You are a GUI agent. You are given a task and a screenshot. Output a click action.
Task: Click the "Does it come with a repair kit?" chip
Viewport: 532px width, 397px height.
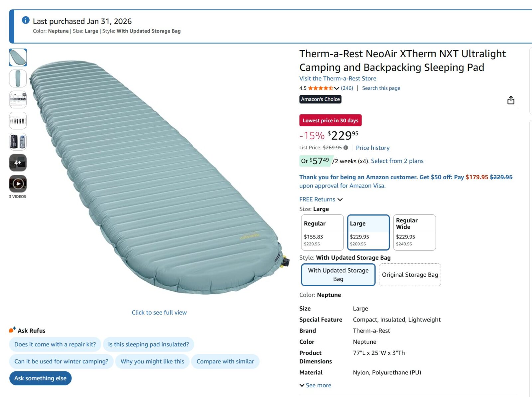(55, 344)
